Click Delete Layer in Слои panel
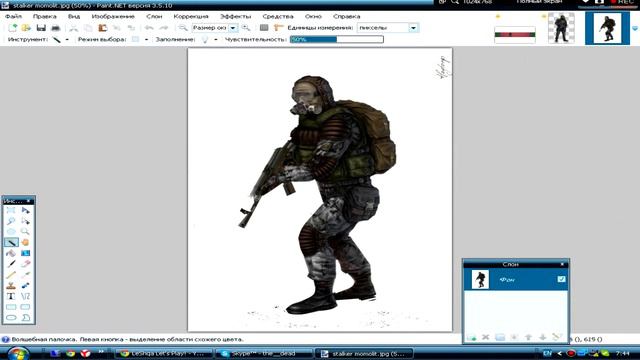This screenshot has width=640, height=360. point(485,337)
